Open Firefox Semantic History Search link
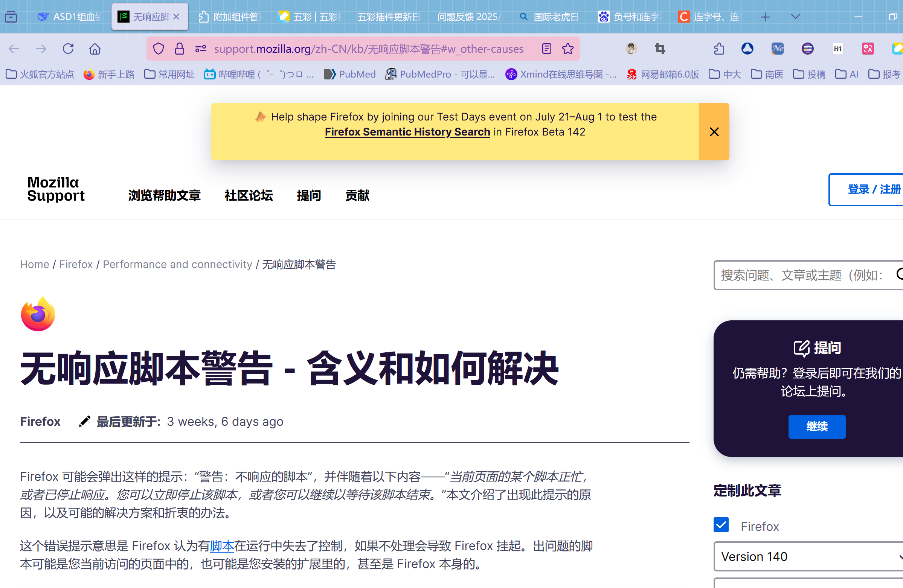 pyautogui.click(x=407, y=132)
